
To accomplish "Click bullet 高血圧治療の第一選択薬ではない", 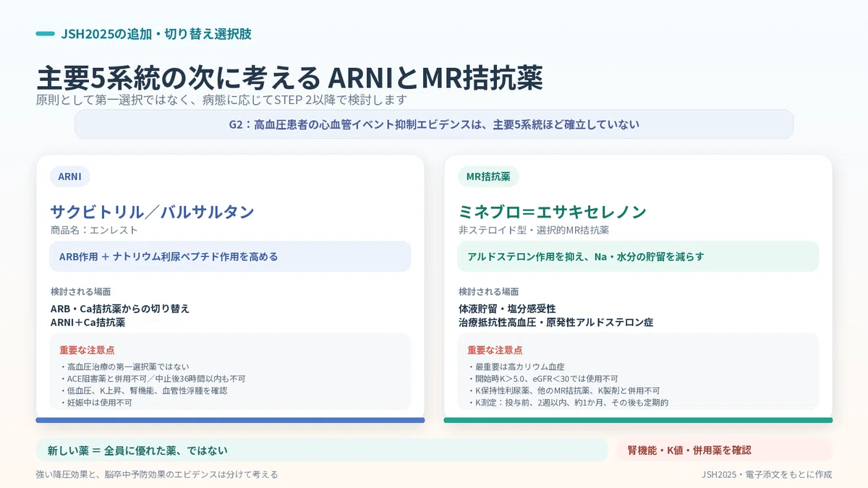I will tap(124, 367).
